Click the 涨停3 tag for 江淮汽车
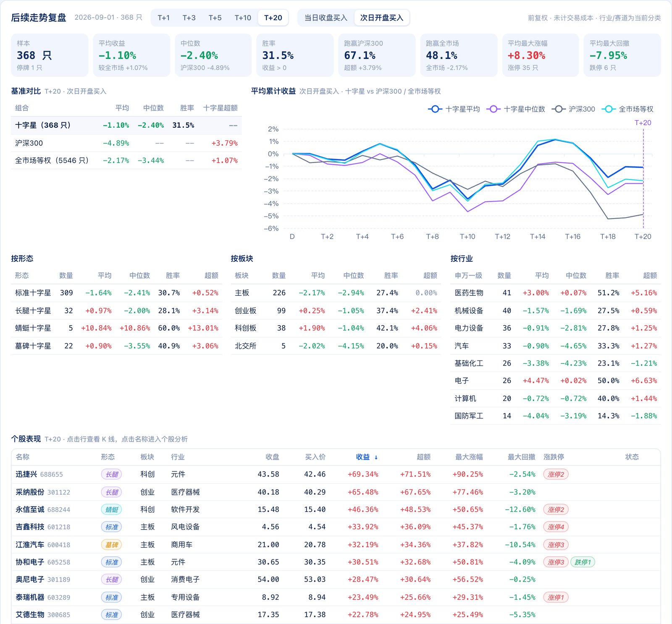 point(556,545)
